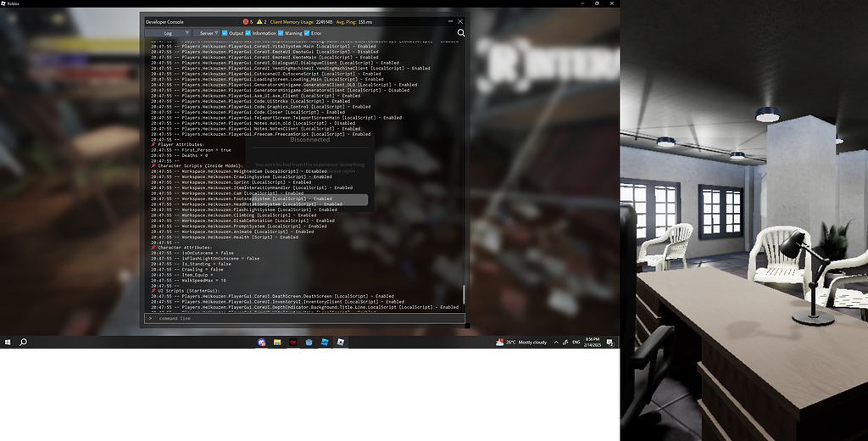868x441 pixels.
Task: Select the Workspace.Heikouzen.Climbing log line
Action: (234, 215)
